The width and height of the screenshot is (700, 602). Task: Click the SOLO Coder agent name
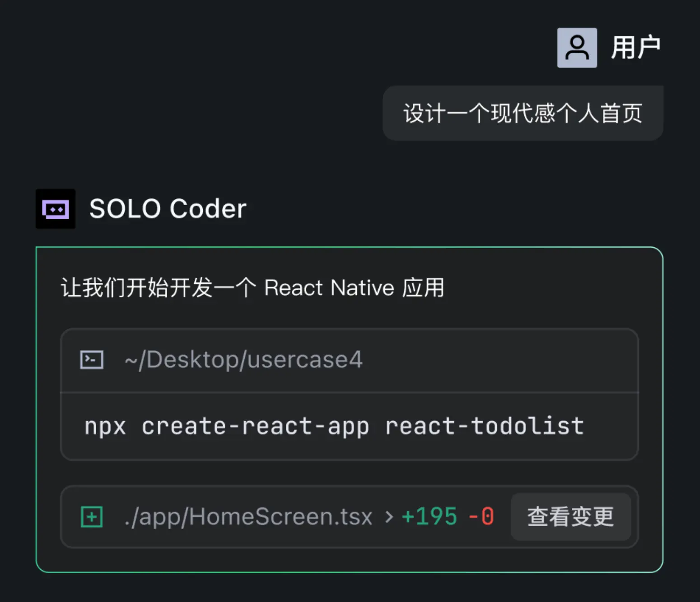pyautogui.click(x=168, y=209)
